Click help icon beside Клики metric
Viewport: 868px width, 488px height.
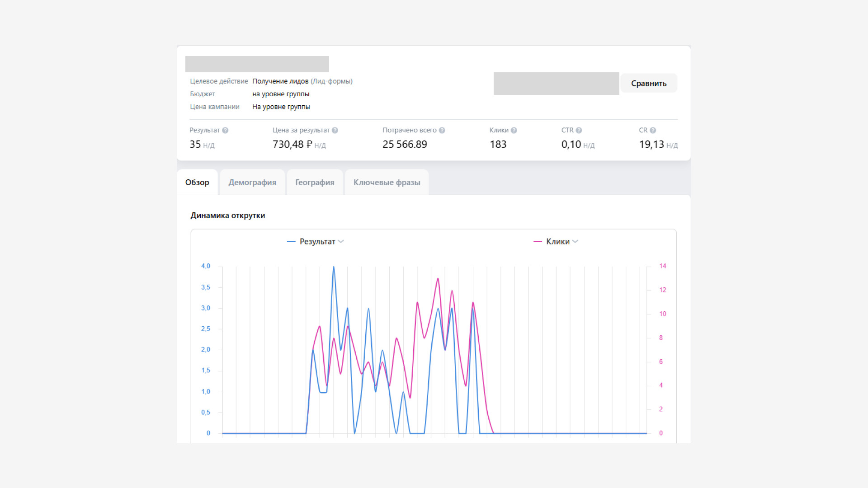514,131
